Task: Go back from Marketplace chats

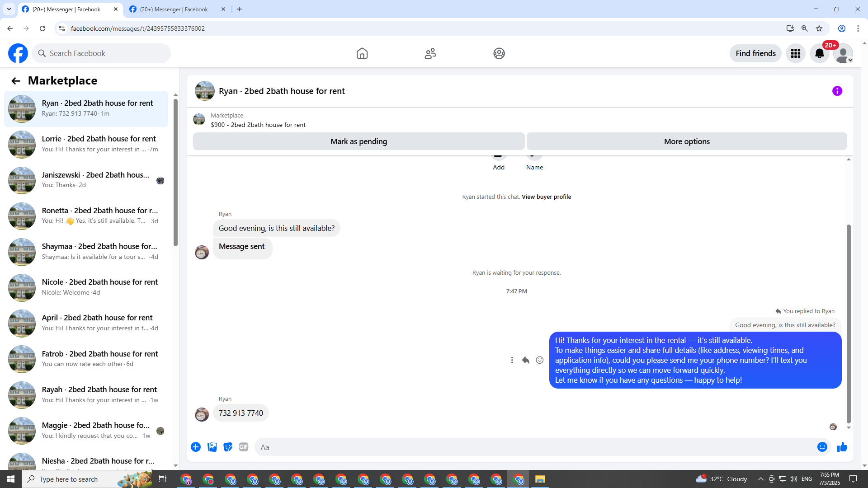Action: tap(16, 81)
